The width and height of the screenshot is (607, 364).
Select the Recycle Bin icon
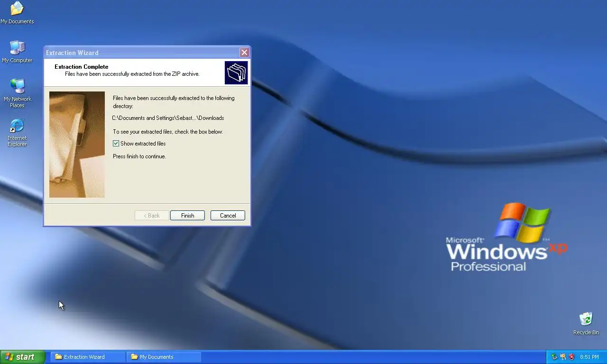[x=586, y=323]
